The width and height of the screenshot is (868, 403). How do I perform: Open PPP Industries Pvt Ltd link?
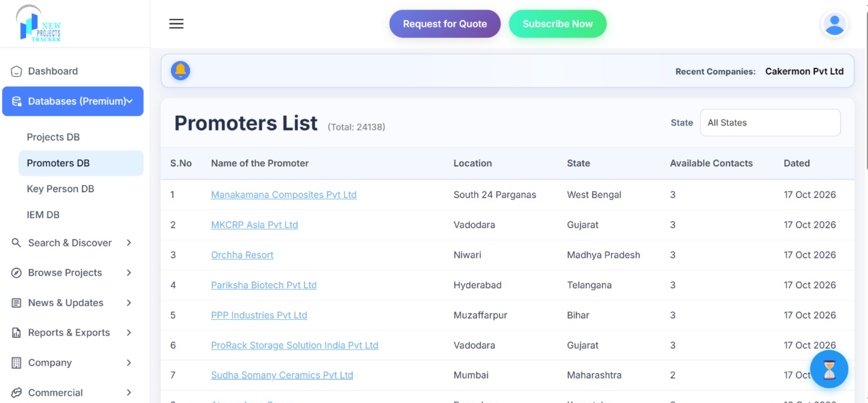[259, 315]
